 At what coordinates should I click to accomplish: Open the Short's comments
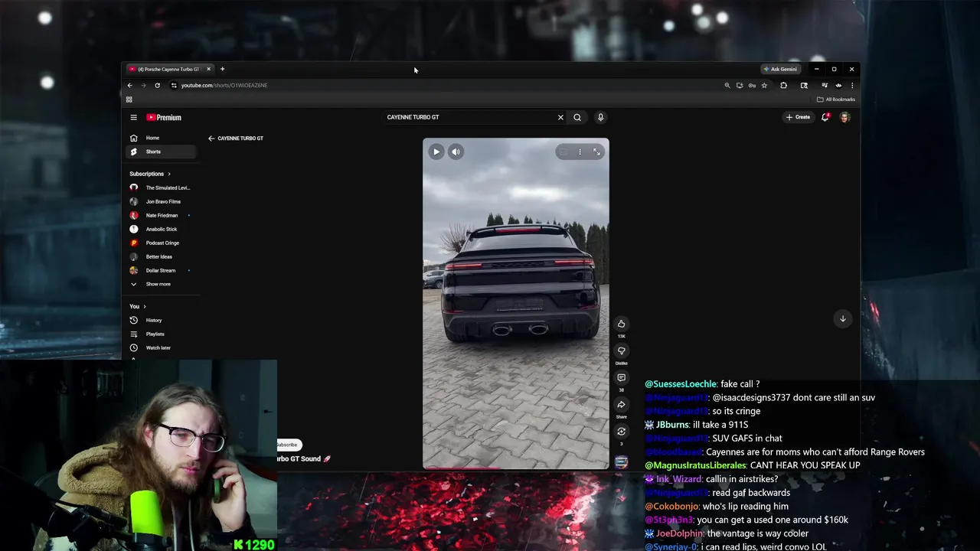click(x=621, y=378)
